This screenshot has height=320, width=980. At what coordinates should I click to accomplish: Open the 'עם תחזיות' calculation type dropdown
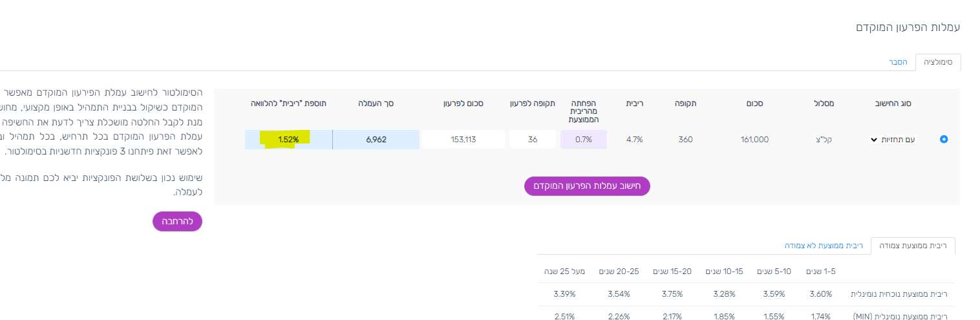[x=892, y=139]
